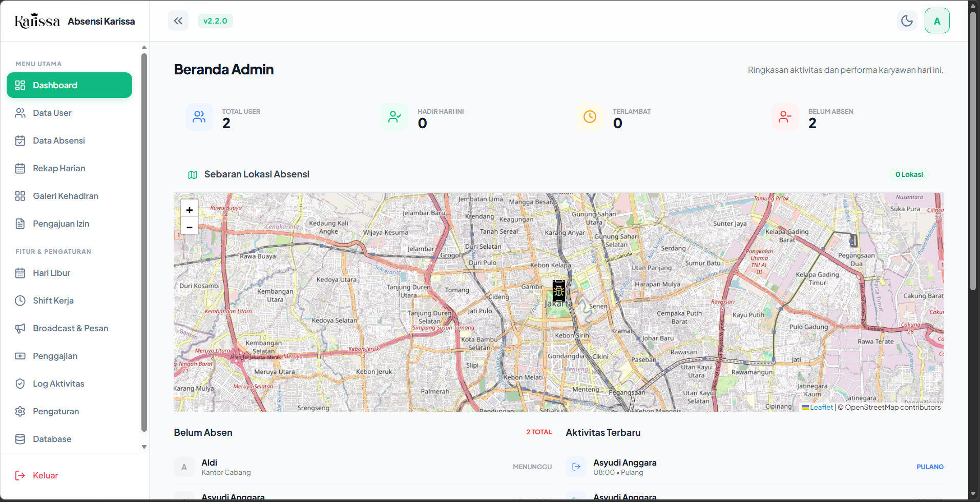Go to Data User page
This screenshot has height=502, width=980.
click(x=69, y=113)
